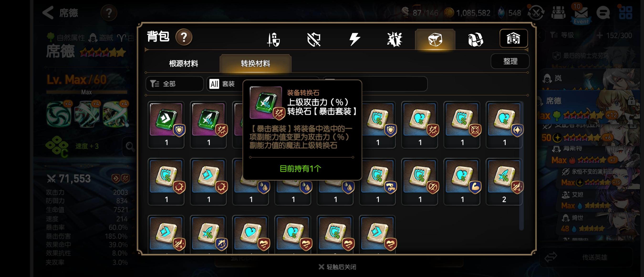The width and height of the screenshot is (644, 277).
Task: Open the warehouse storage icon
Action: pos(514,38)
